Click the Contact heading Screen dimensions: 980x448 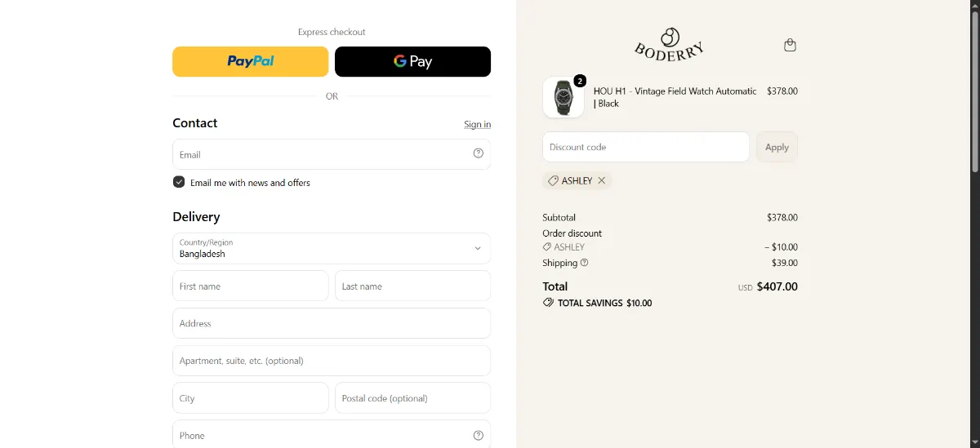click(195, 123)
